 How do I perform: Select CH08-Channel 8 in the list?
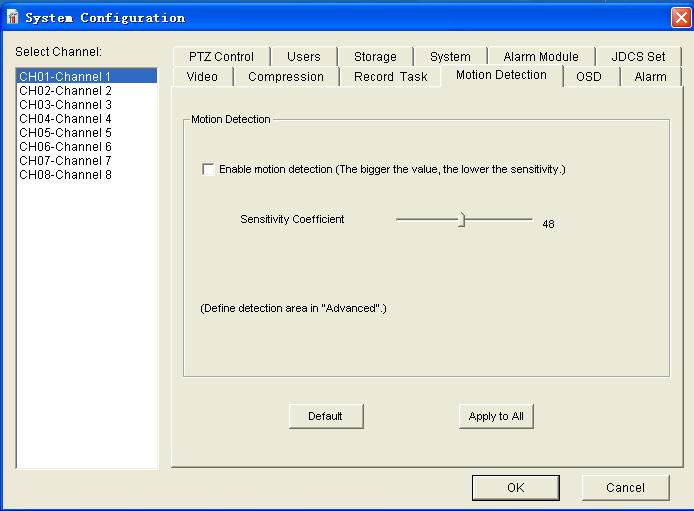pos(87,175)
